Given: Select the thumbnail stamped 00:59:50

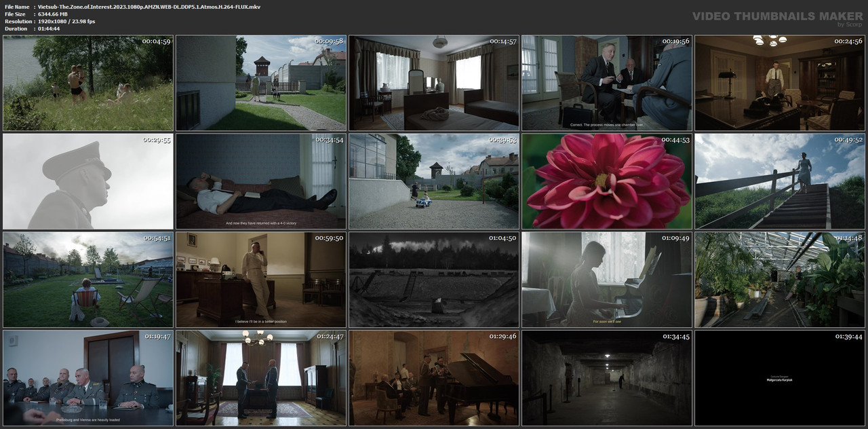Looking at the screenshot, I should [261, 280].
